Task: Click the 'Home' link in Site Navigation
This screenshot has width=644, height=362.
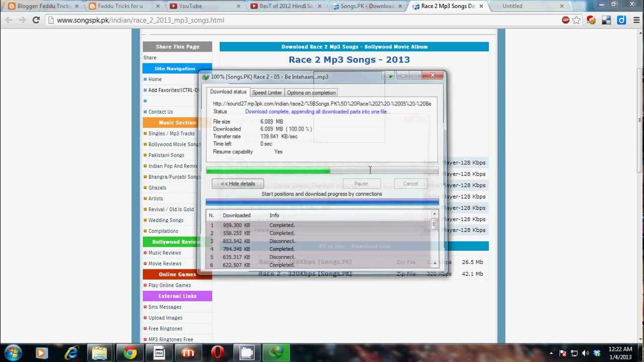Action: pyautogui.click(x=155, y=79)
